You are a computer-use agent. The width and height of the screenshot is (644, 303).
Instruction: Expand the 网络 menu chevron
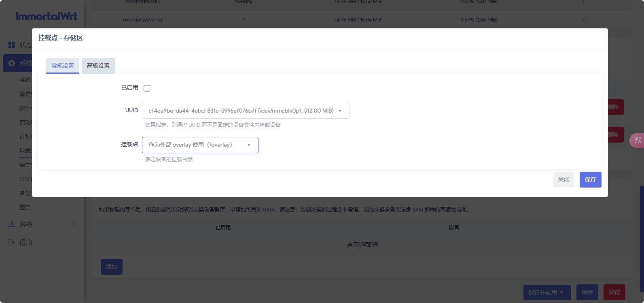(74, 224)
